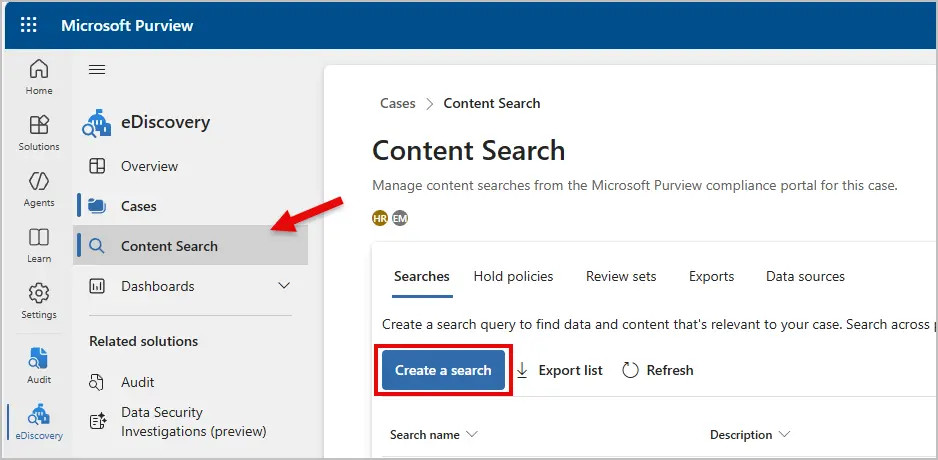Open Learn in the left rail
Image resolution: width=938 pixels, height=460 pixels.
[39, 245]
